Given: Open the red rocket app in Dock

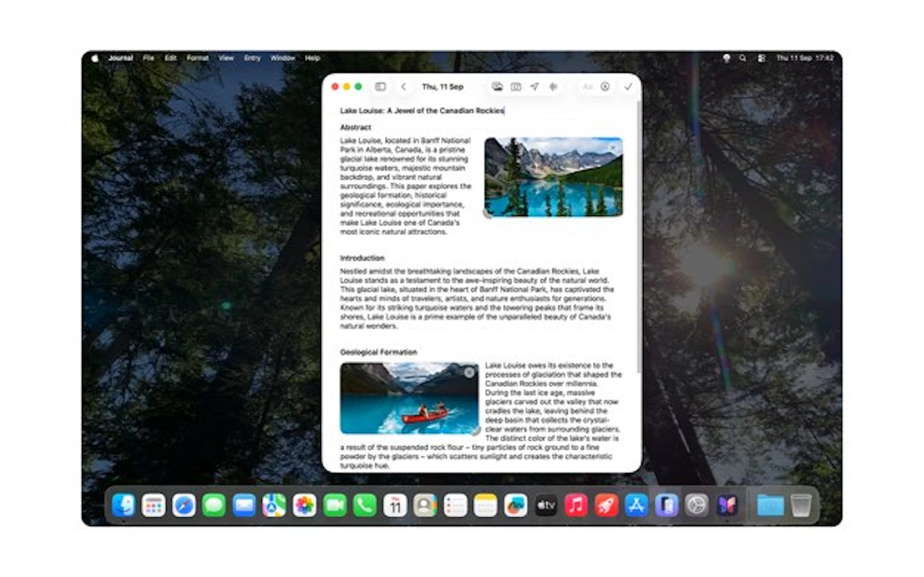Looking at the screenshot, I should tap(606, 505).
